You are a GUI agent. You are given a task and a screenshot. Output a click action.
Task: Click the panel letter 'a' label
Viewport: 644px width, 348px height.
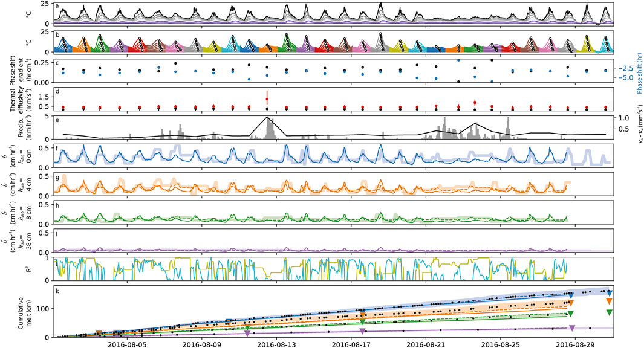(x=57, y=6)
